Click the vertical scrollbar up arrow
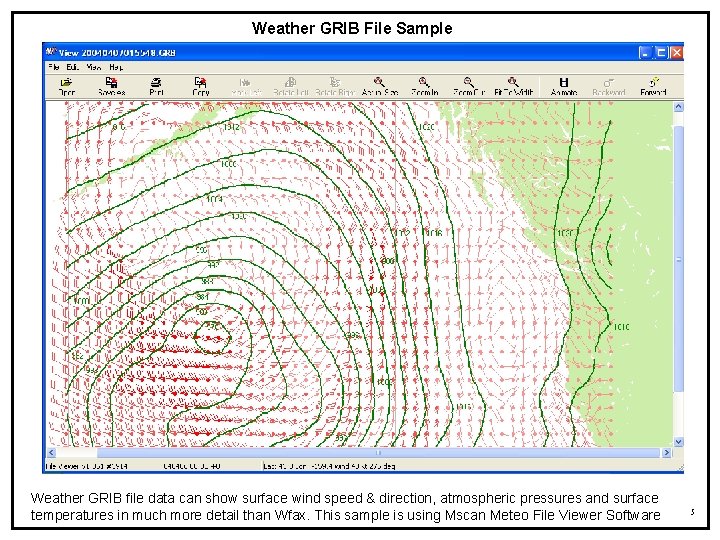Image resolution: width=720 pixels, height=540 pixels. click(x=678, y=107)
